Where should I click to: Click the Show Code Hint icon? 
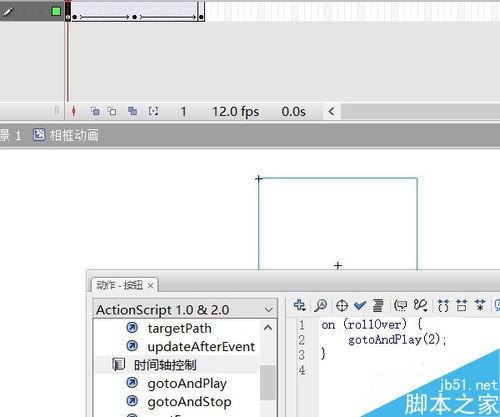401,305
